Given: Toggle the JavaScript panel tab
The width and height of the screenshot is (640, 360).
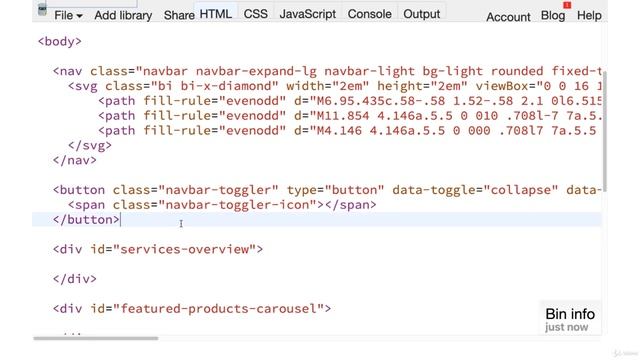Looking at the screenshot, I should [307, 14].
